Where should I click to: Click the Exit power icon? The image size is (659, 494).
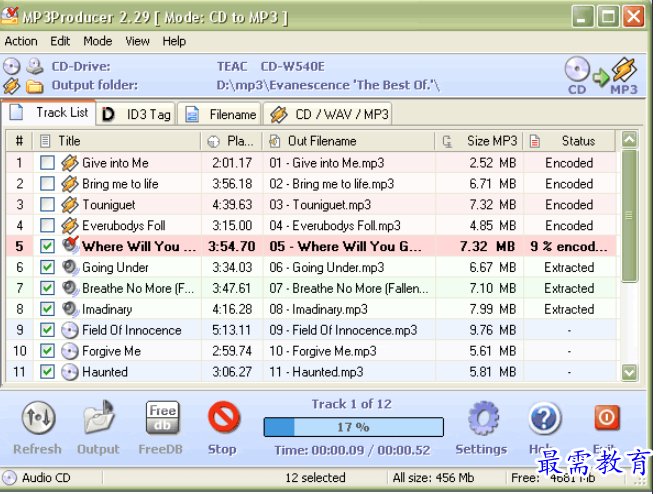point(606,418)
